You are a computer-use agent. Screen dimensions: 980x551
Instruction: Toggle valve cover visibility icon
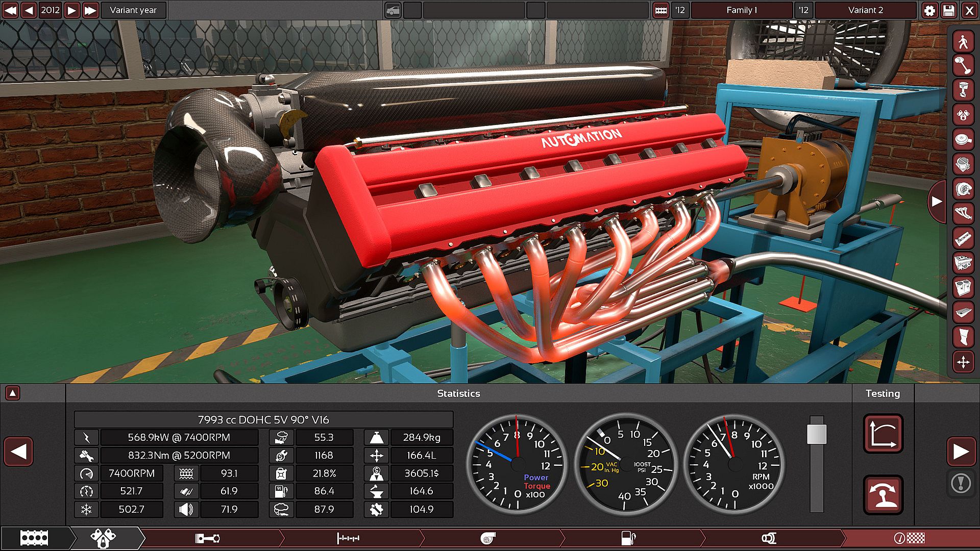[963, 238]
